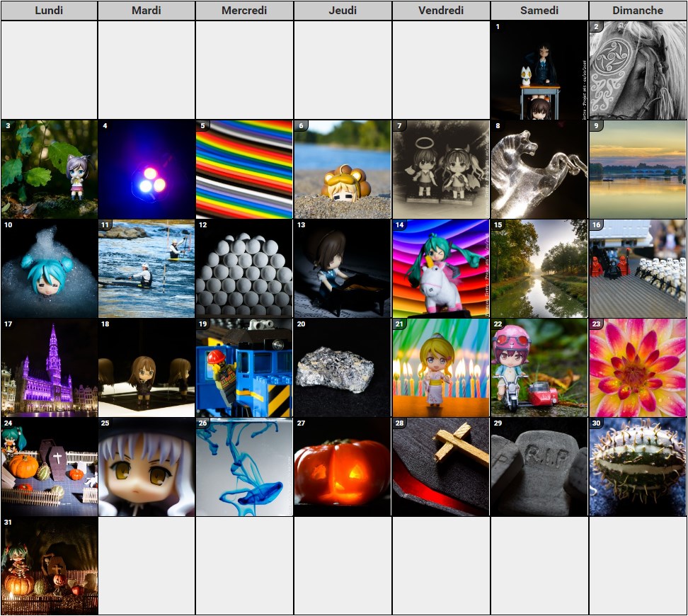Open the day 21 figure with birthday candles
Image resolution: width=688 pixels, height=616 pixels.
coord(441,368)
